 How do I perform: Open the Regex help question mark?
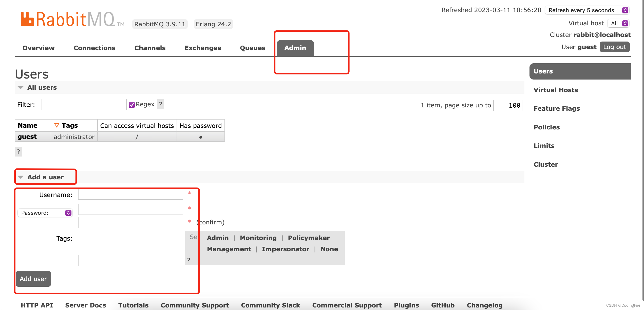click(160, 104)
